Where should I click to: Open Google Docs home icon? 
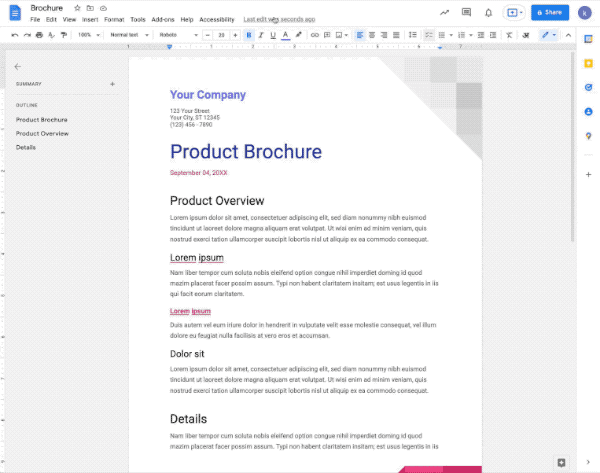coord(15,13)
